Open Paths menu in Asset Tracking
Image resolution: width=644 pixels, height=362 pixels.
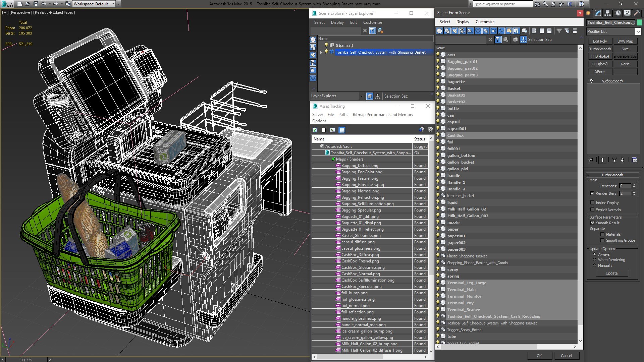pyautogui.click(x=343, y=115)
